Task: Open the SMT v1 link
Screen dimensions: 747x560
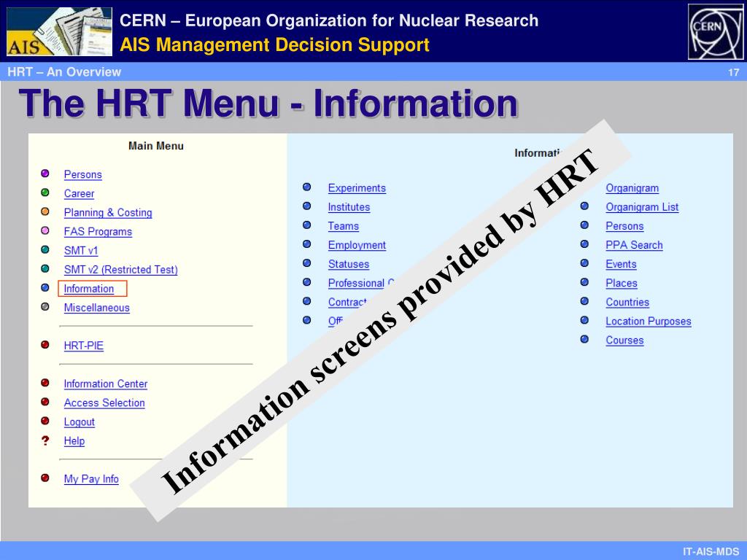Action: point(81,251)
